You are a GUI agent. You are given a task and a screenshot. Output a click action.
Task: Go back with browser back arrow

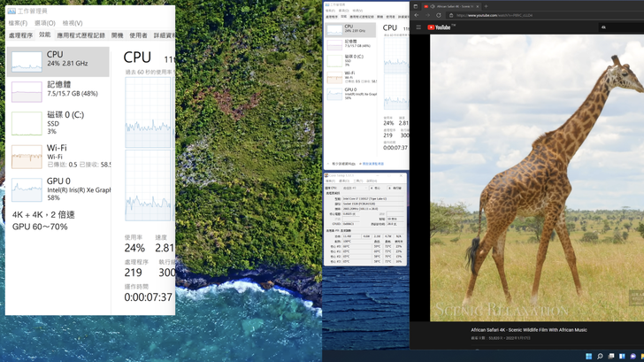417,15
